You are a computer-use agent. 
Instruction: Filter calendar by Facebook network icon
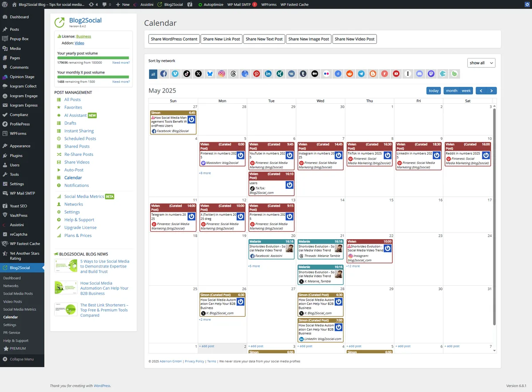164,74
